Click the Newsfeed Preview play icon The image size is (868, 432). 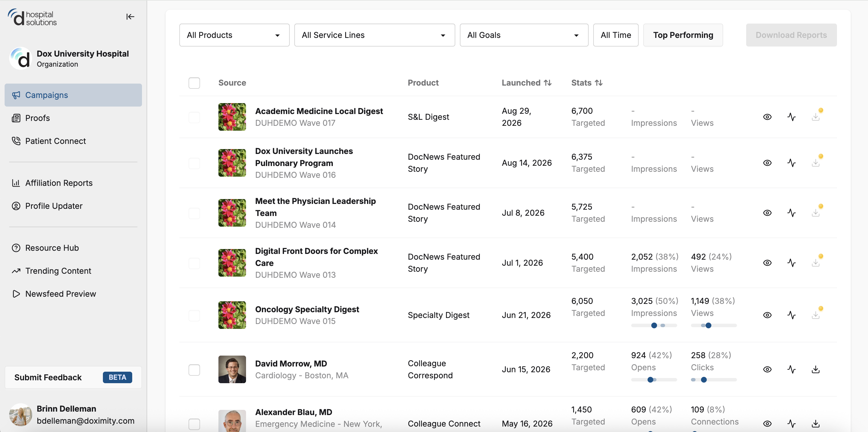click(x=16, y=294)
